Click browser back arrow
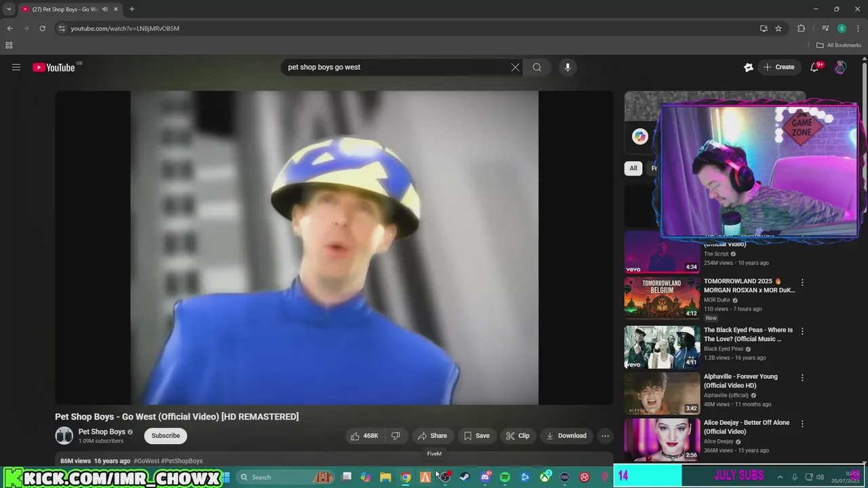Viewport: 868px width, 488px height. tap(9, 28)
